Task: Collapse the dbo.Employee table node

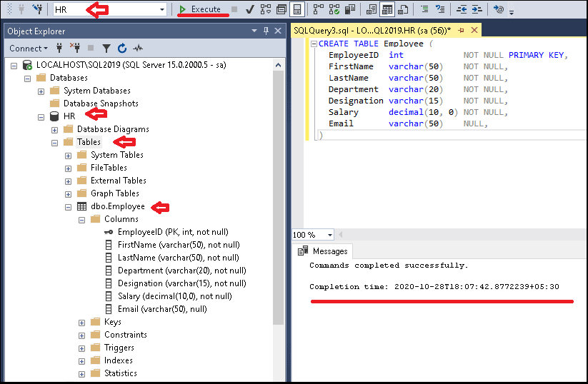Action: tap(68, 206)
